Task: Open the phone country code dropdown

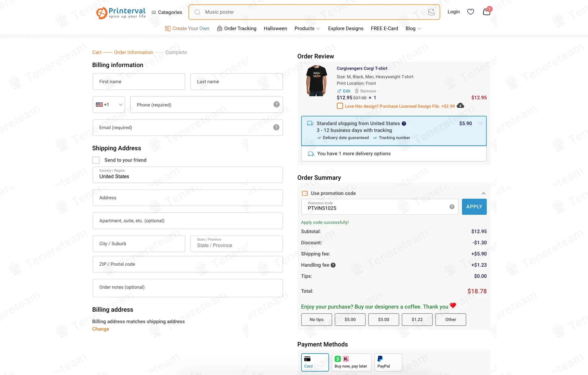Action: click(109, 105)
